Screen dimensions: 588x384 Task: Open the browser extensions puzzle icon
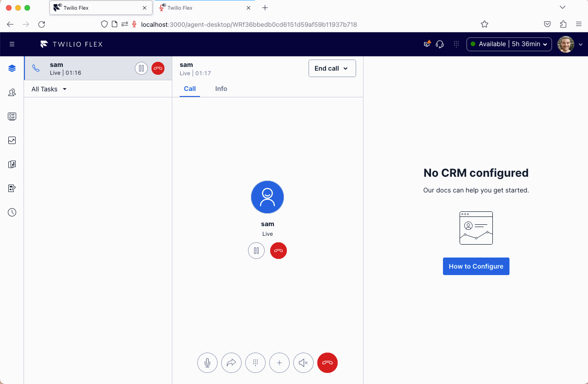563,24
